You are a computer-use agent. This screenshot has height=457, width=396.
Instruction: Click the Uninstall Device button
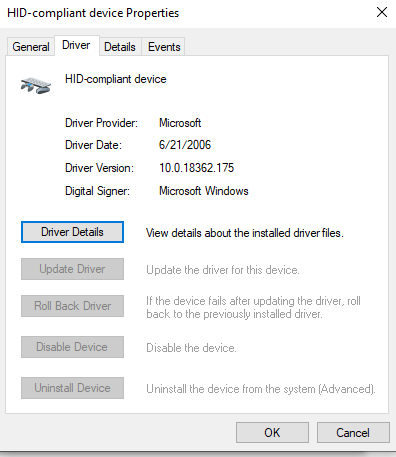pyautogui.click(x=72, y=388)
